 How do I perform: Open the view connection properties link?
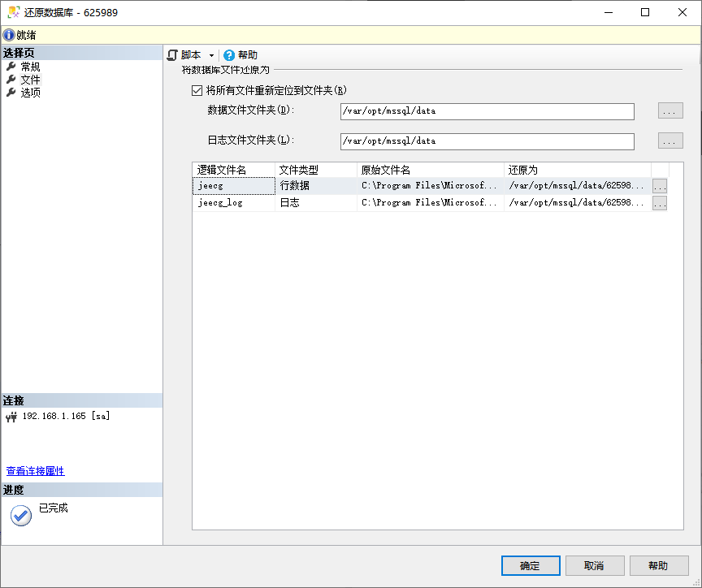[x=35, y=471]
